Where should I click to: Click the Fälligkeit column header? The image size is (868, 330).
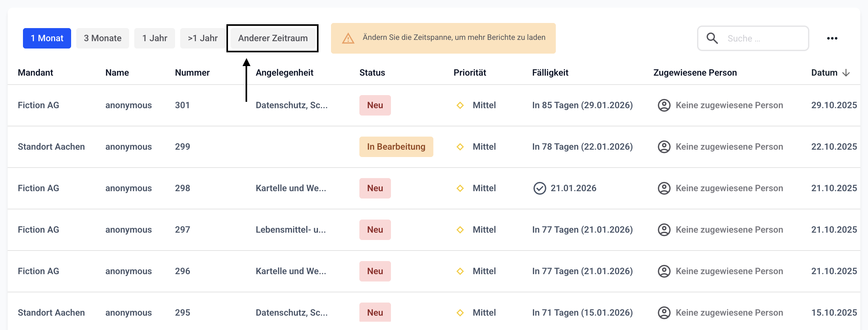click(550, 73)
